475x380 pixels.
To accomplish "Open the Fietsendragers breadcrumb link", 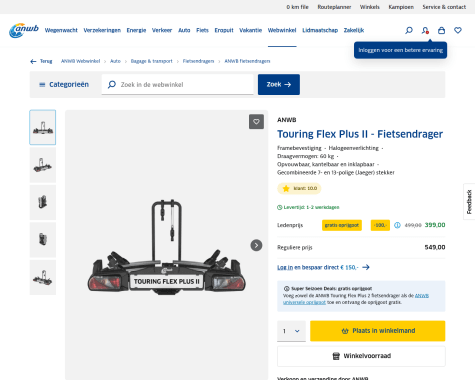I will pos(198,61).
